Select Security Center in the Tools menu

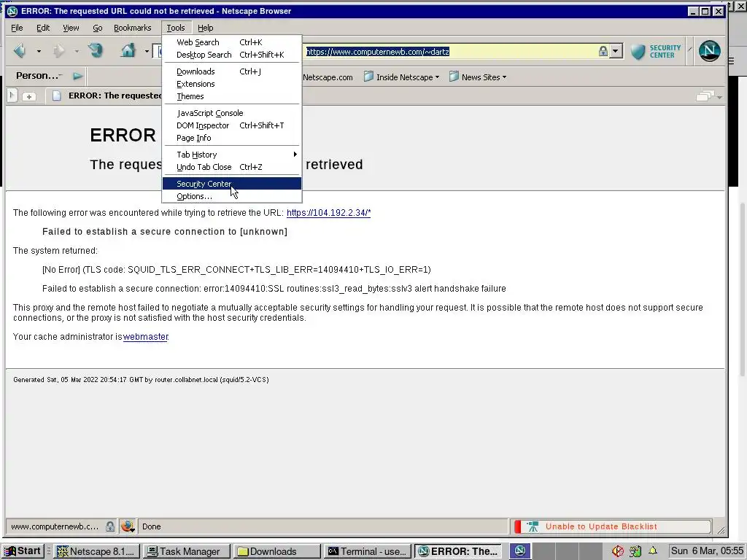[x=231, y=183]
